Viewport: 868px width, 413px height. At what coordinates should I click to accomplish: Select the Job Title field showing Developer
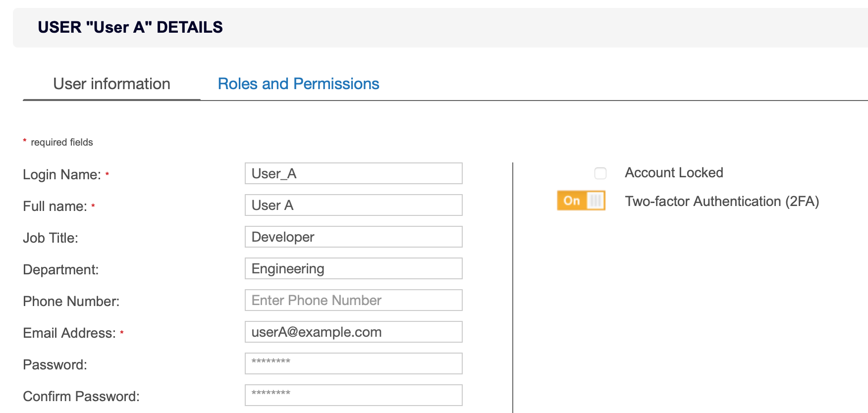tap(353, 237)
